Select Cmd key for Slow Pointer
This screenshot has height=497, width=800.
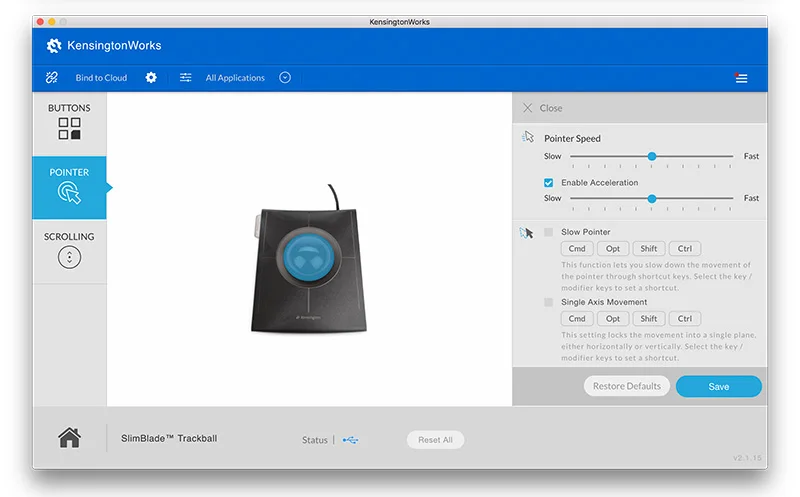tap(577, 248)
